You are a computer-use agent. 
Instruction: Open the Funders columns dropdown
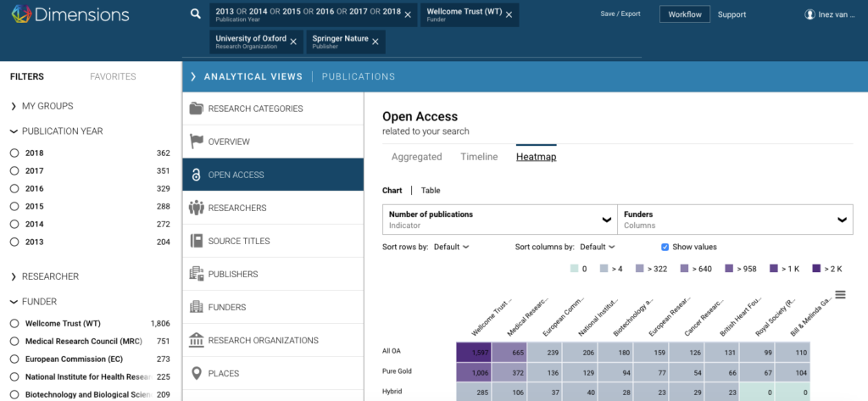pyautogui.click(x=735, y=220)
